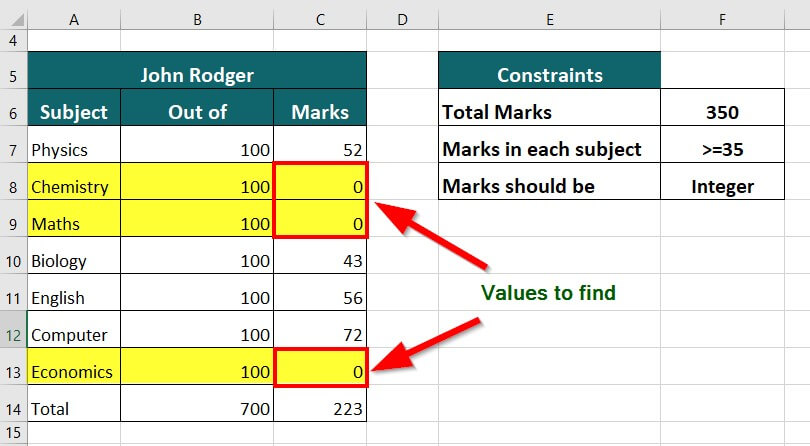Select the 350 constraint value

(x=722, y=107)
